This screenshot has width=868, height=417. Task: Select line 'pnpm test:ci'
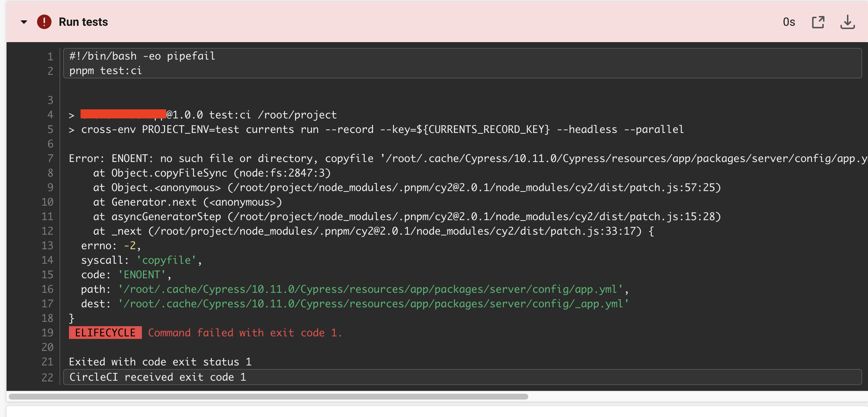106,71
